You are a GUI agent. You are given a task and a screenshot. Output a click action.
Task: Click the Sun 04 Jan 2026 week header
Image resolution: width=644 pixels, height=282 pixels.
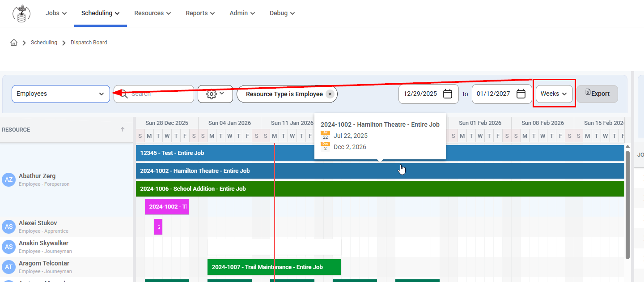click(x=229, y=123)
